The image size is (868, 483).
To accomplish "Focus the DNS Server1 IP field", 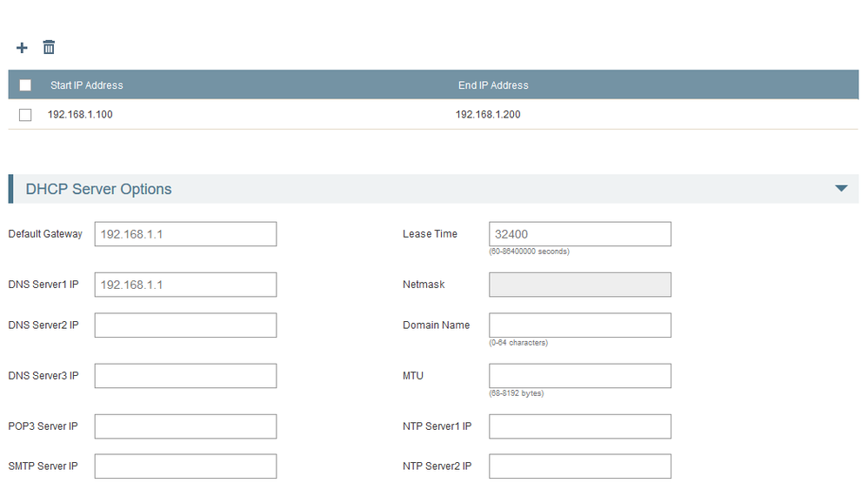I will pos(185,285).
